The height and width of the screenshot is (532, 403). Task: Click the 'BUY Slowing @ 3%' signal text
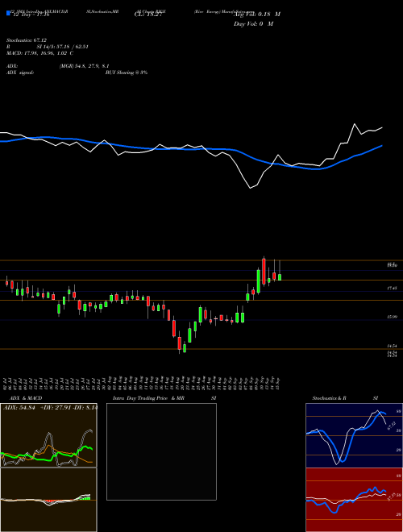pyautogui.click(x=127, y=73)
